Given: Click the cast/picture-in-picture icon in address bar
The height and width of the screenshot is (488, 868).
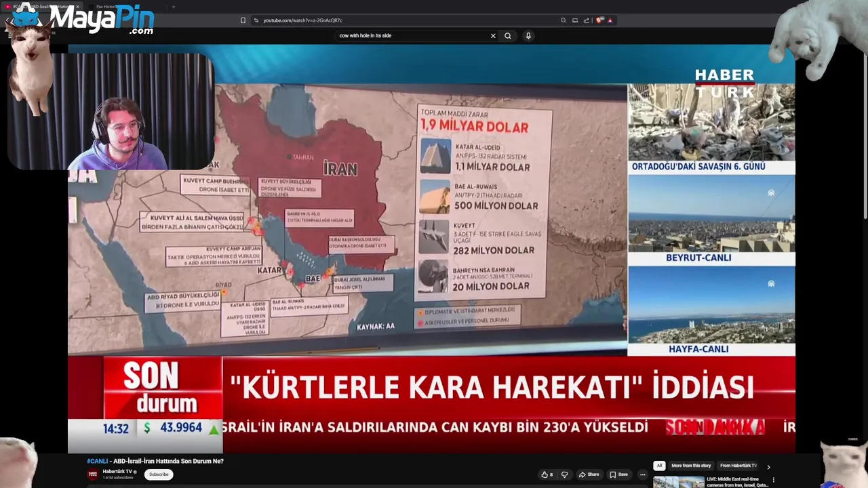Looking at the screenshot, I should 575,20.
